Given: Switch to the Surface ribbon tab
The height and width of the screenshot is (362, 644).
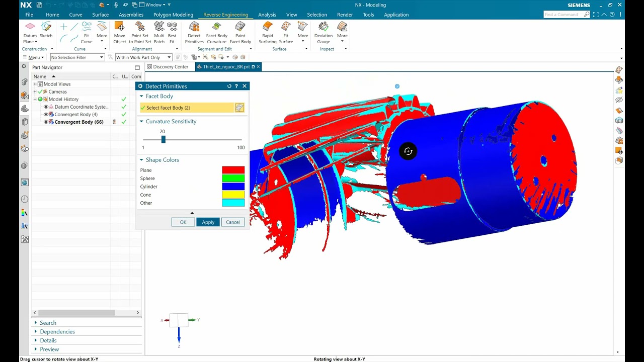Looking at the screenshot, I should [x=100, y=15].
